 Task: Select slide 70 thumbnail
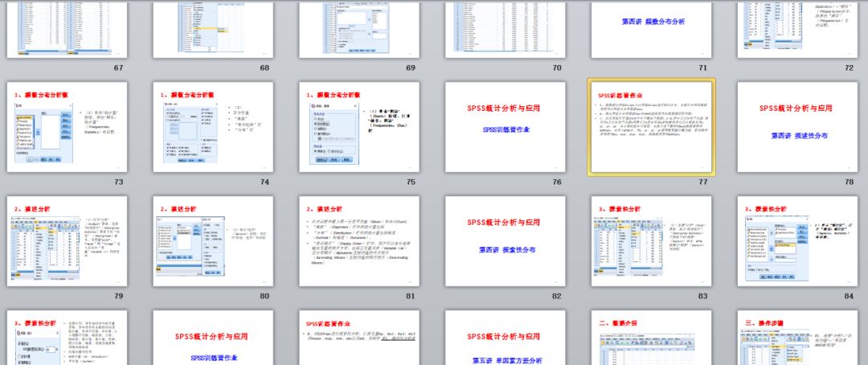point(506,29)
